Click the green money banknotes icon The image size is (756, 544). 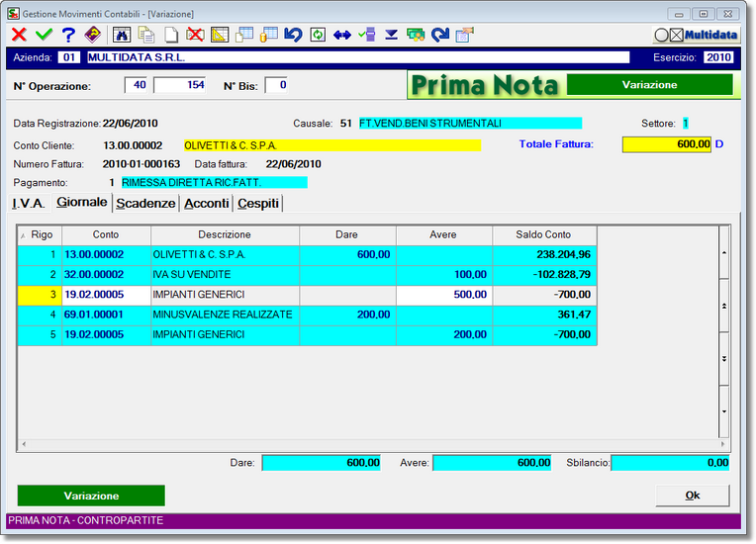pos(416,35)
